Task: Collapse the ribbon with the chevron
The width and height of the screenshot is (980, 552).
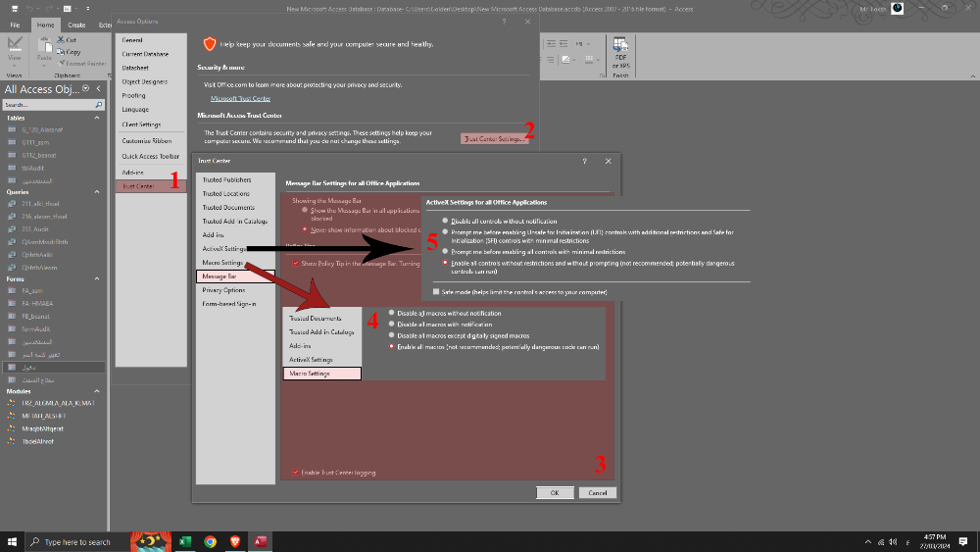Action: 972,75
